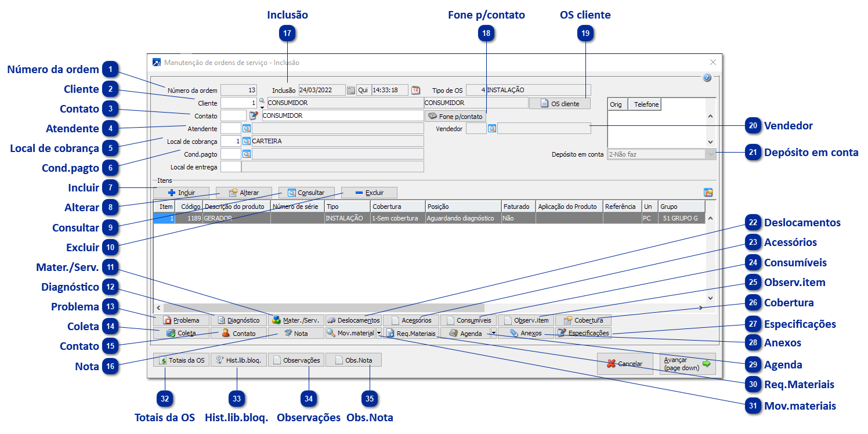Screen dimensions: 868x434
Task: Click the Mov.material button
Action: pyautogui.click(x=350, y=334)
